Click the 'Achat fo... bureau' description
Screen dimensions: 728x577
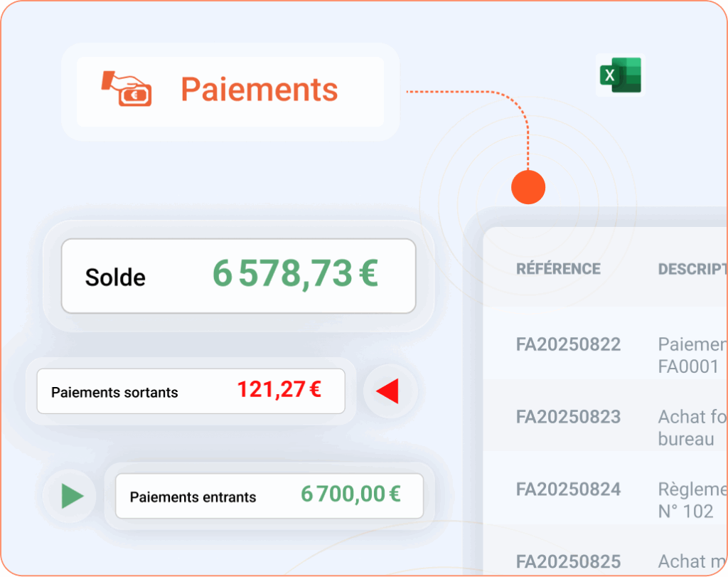[x=690, y=428]
